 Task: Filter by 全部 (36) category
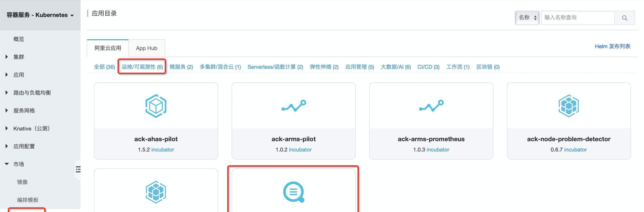click(104, 67)
